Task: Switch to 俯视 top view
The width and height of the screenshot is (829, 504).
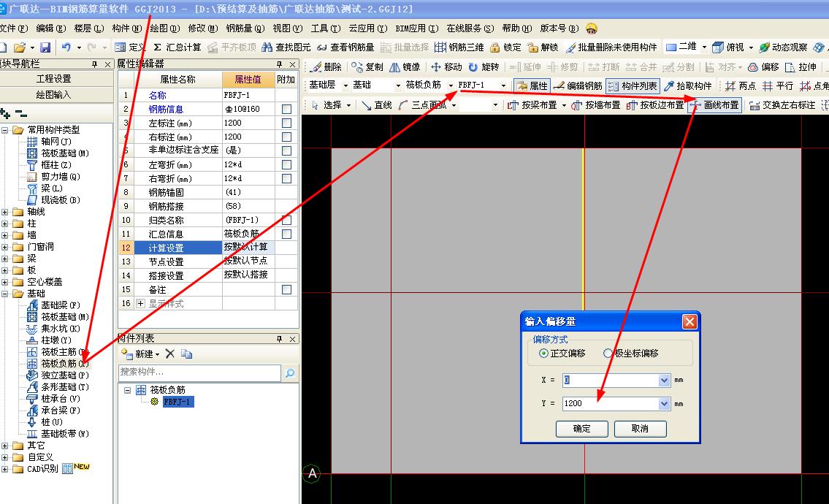Action: [x=728, y=47]
